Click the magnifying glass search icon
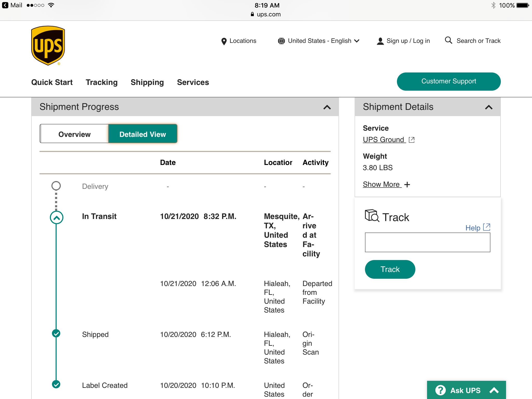Screen dimensions: 532x399 (449, 40)
